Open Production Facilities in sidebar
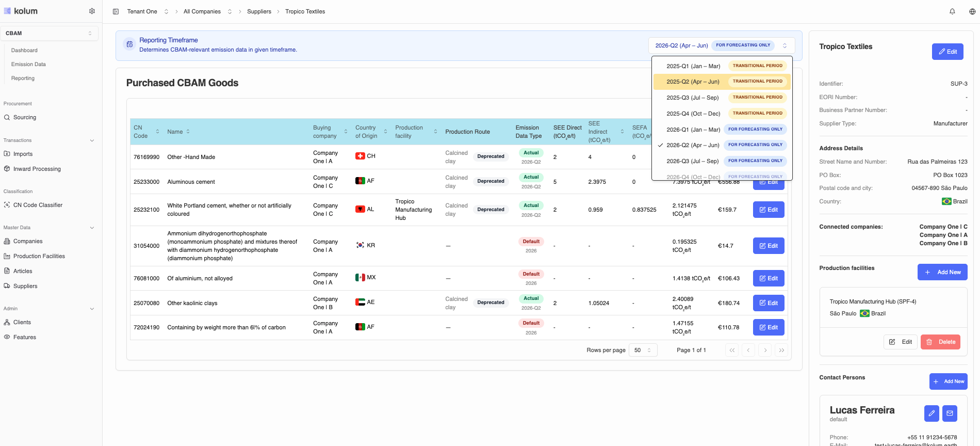980x446 pixels. click(39, 256)
